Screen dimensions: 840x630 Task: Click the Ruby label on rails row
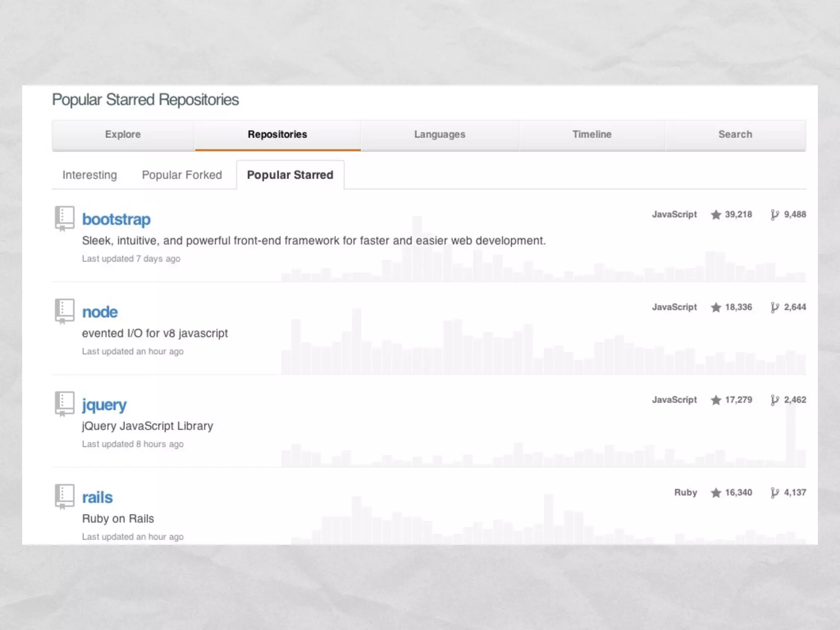(686, 493)
